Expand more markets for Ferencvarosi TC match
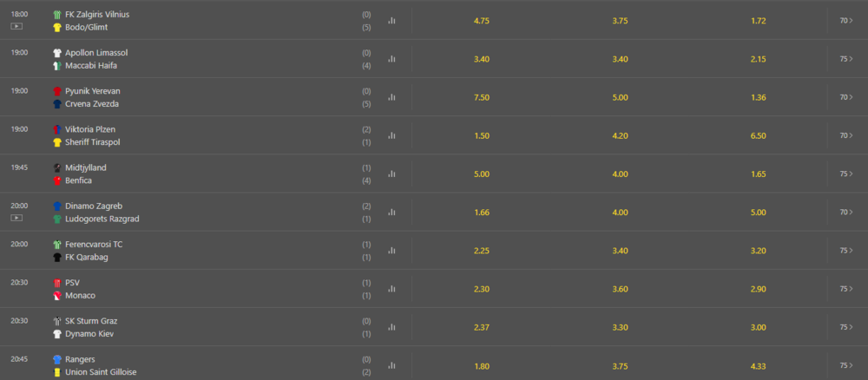868x380 pixels. point(845,250)
